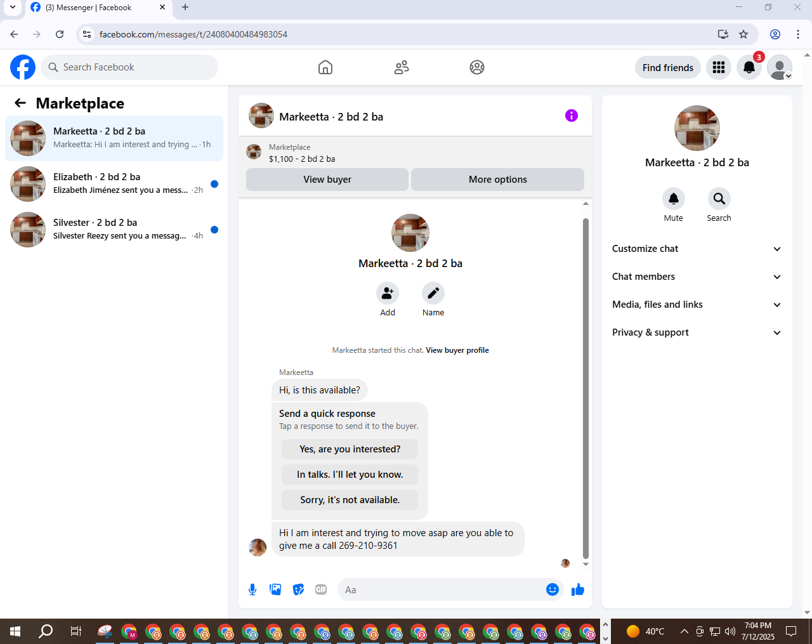The width and height of the screenshot is (812, 644).
Task: Click the Find friends button
Action: tap(668, 67)
